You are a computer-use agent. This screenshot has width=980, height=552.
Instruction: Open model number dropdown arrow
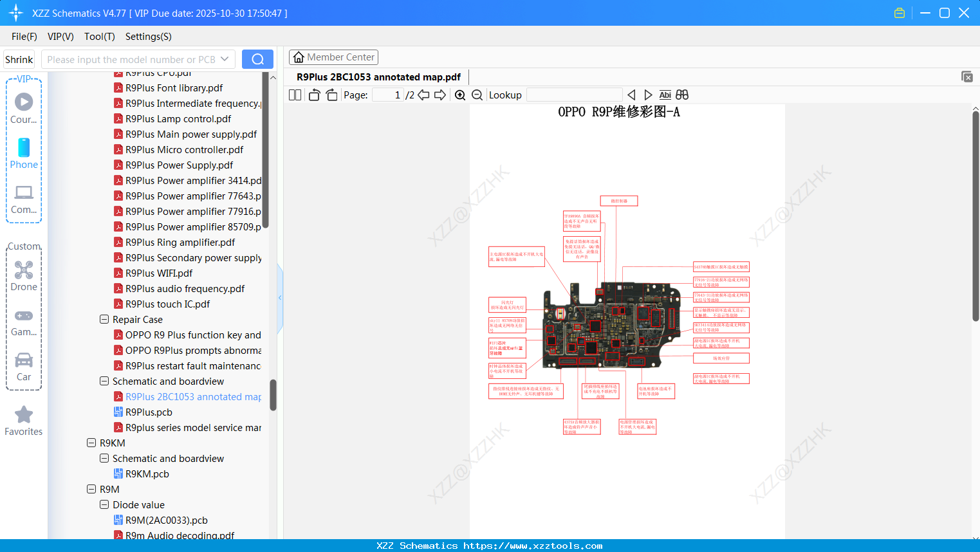point(225,59)
